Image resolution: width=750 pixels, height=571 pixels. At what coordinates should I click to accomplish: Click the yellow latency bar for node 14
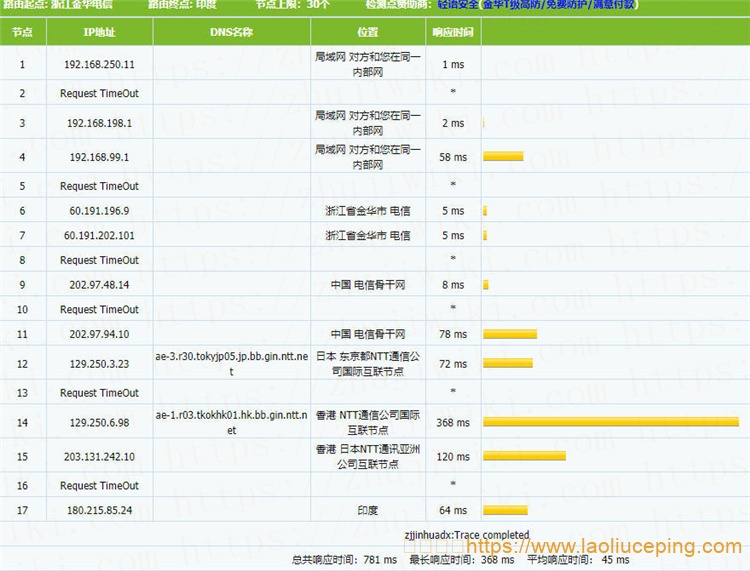click(611, 422)
